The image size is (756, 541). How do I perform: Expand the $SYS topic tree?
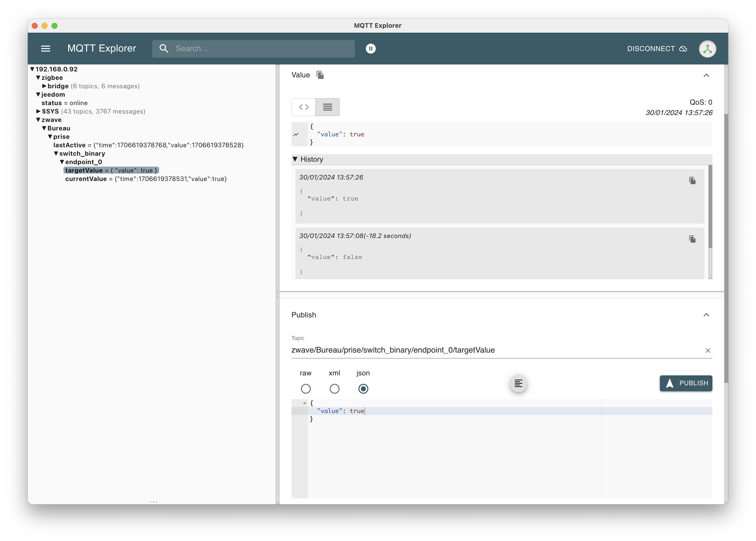38,111
